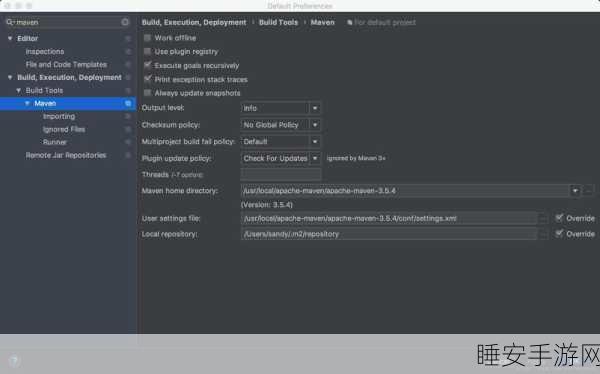Select File and Code Templates

coord(66,64)
